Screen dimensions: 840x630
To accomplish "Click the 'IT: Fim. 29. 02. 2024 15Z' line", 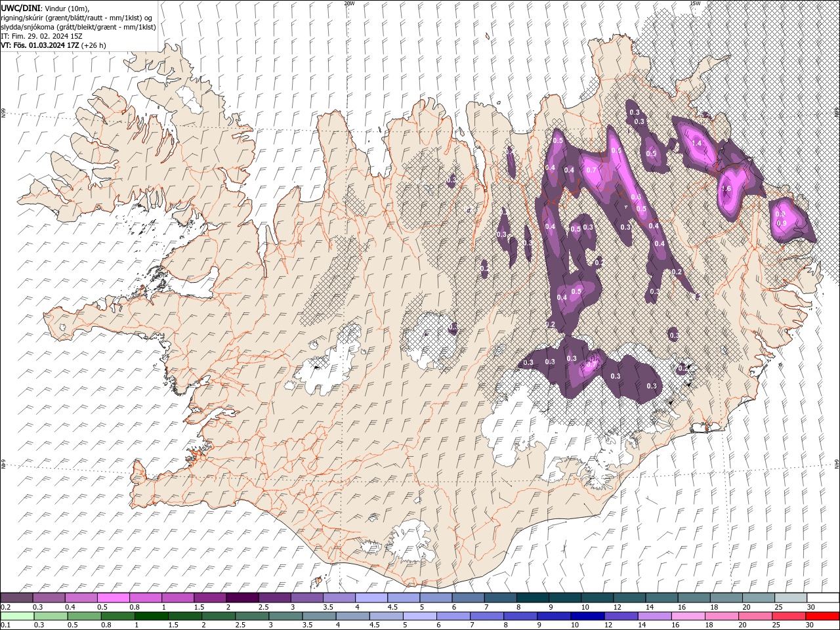I will pyautogui.click(x=41, y=36).
